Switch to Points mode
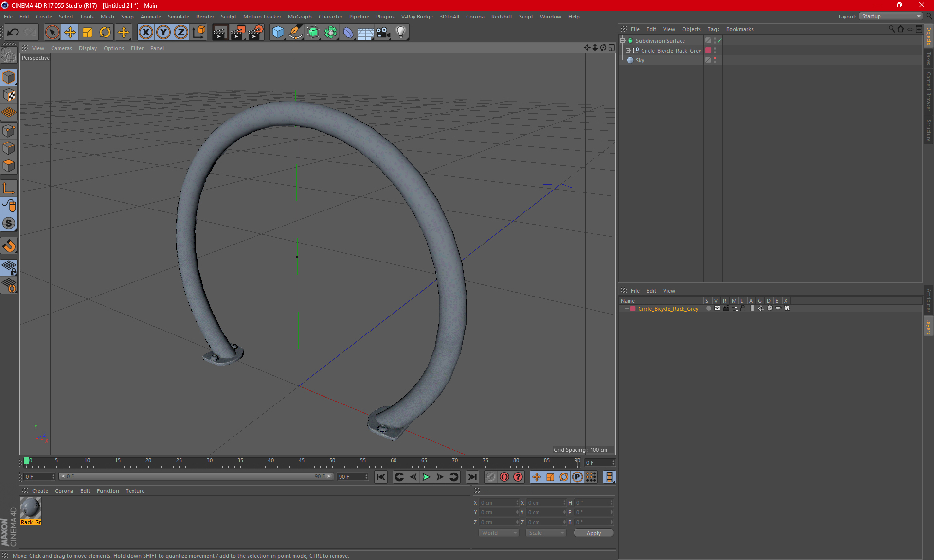The width and height of the screenshot is (934, 560). [9, 131]
